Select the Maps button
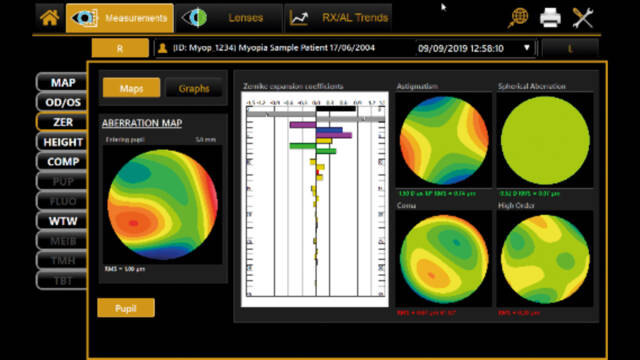 click(x=131, y=88)
